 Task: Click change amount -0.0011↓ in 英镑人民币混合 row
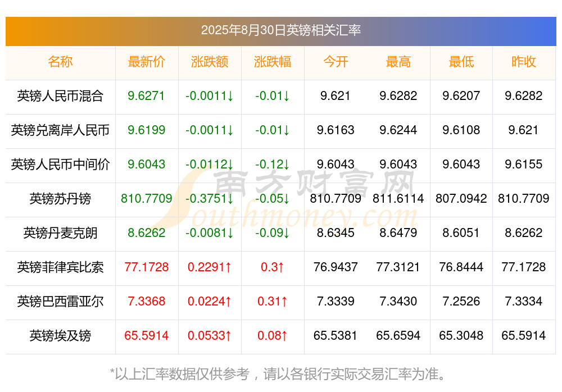coord(209,96)
